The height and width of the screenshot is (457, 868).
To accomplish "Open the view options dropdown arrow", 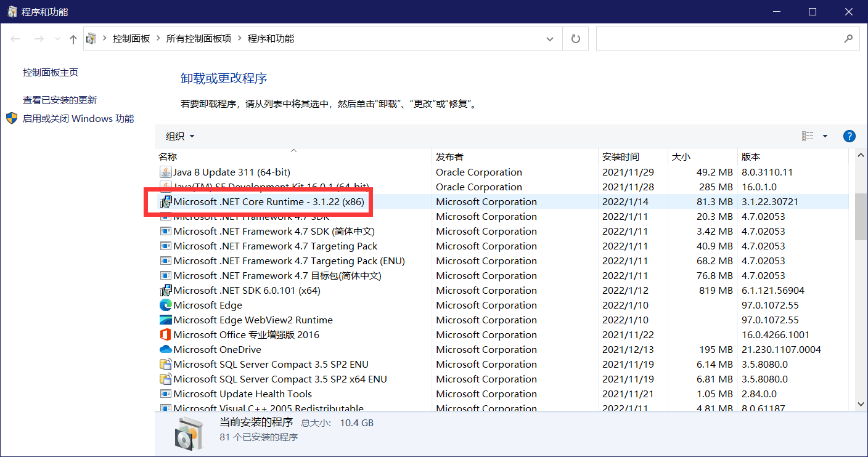I will 825,136.
